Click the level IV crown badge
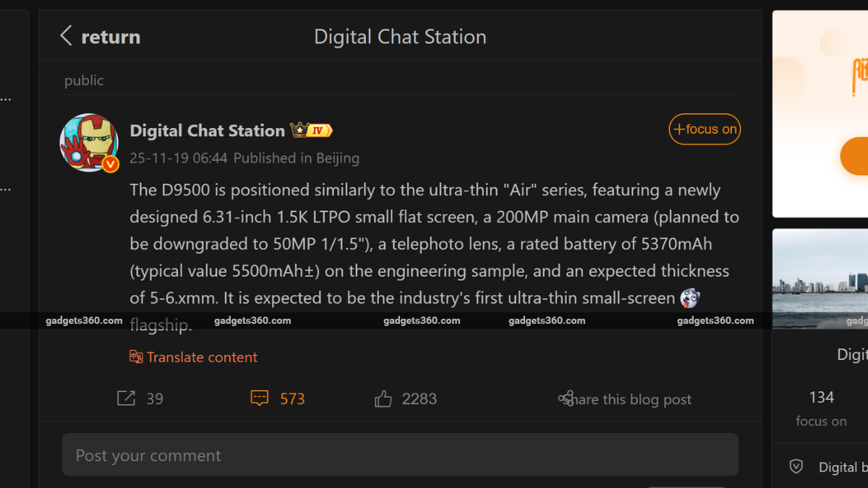Screen dimensions: 868x488 312,130
